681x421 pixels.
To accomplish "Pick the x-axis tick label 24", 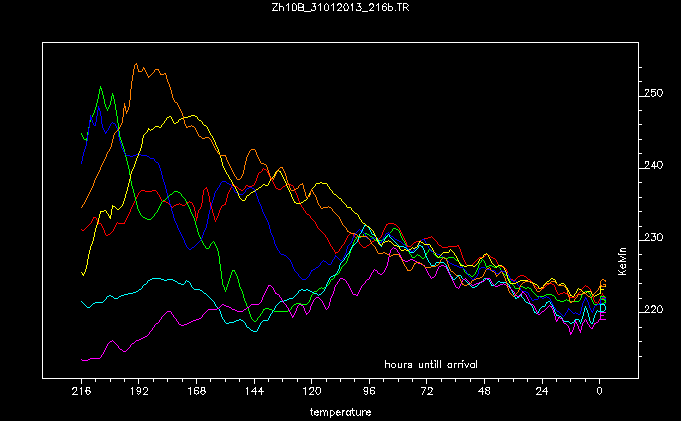I will pos(542,391).
